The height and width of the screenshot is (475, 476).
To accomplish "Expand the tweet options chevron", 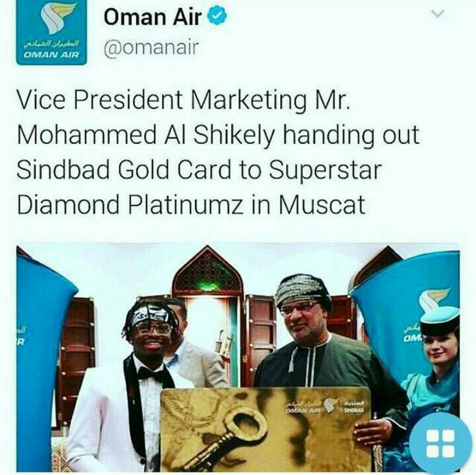I will (x=438, y=13).
